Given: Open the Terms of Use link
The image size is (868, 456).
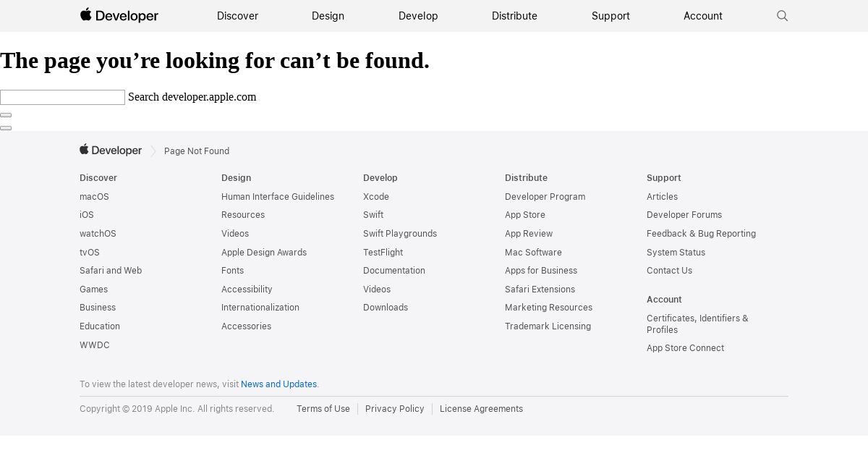Looking at the screenshot, I should click(x=323, y=409).
